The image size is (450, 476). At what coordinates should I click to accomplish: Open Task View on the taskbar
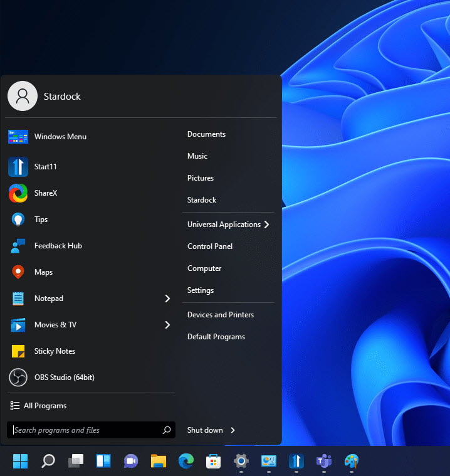coord(76,461)
